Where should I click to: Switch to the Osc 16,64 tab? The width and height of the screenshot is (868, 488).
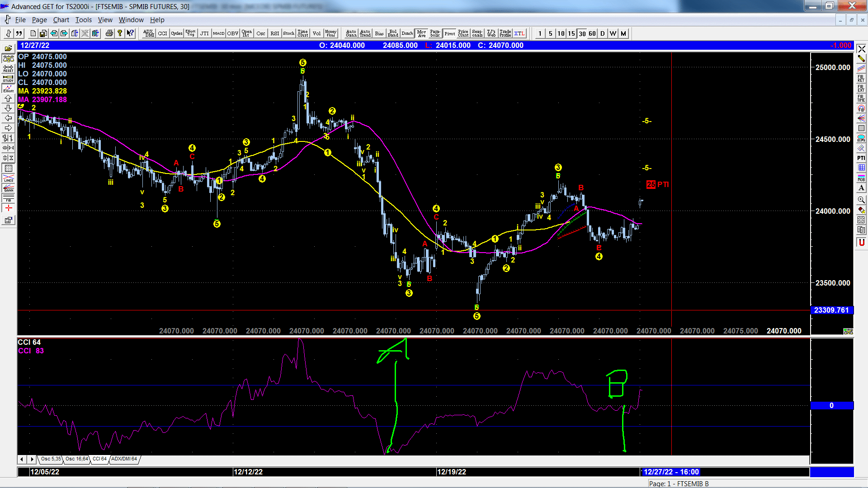coord(77,459)
